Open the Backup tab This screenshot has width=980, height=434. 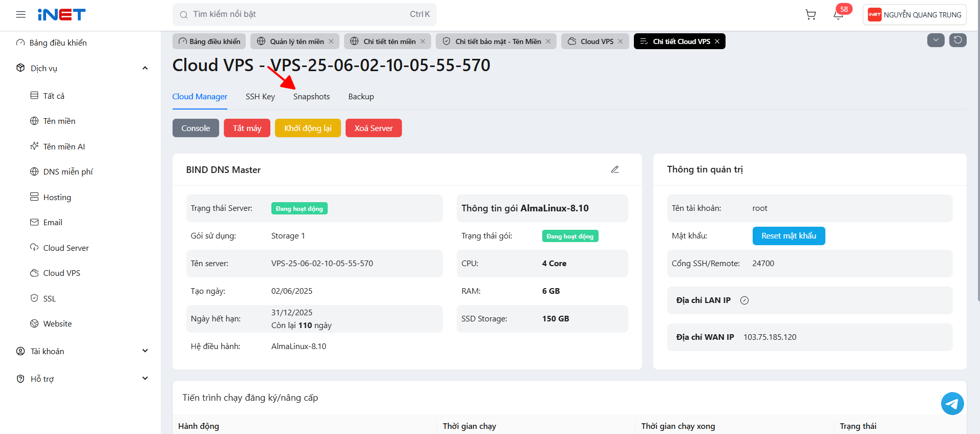point(361,97)
